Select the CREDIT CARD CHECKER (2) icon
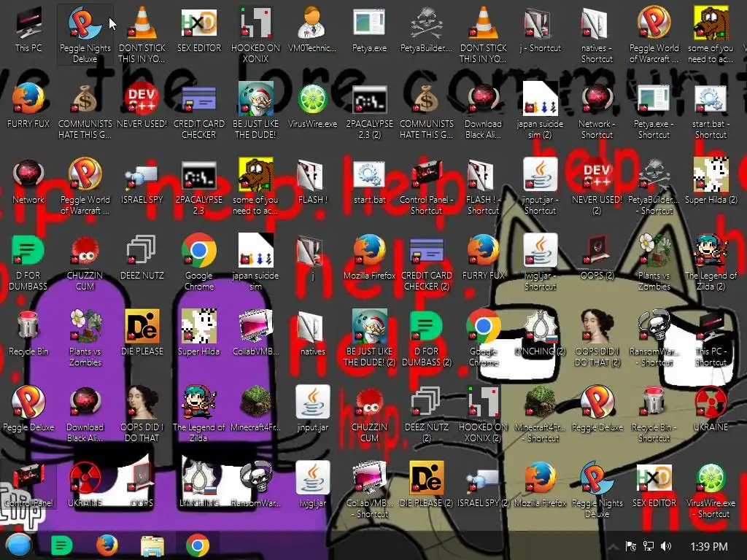Image resolution: width=747 pixels, height=560 pixels. pos(426,262)
